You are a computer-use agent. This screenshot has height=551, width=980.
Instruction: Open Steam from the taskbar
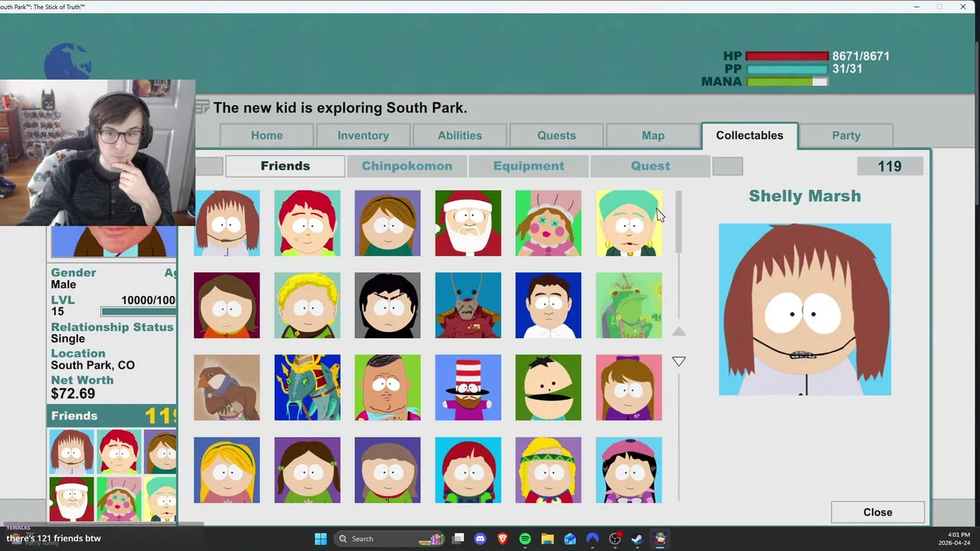click(637, 539)
